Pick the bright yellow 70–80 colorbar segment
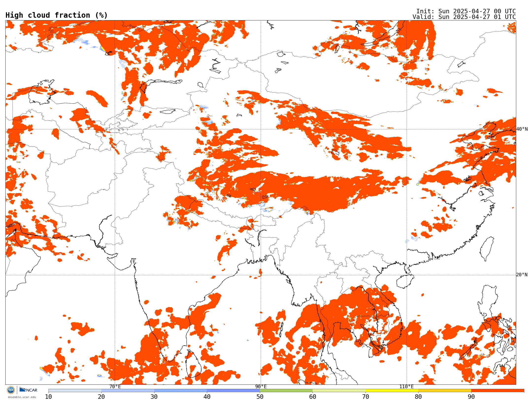532x400 pixels. point(392,391)
